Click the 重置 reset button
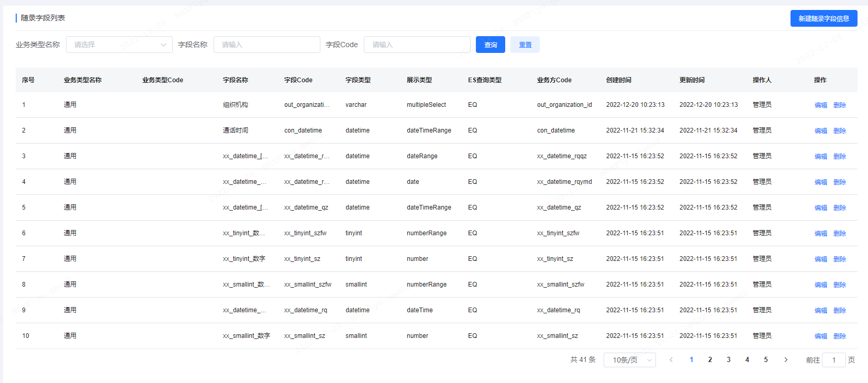868x383 pixels. [x=525, y=45]
